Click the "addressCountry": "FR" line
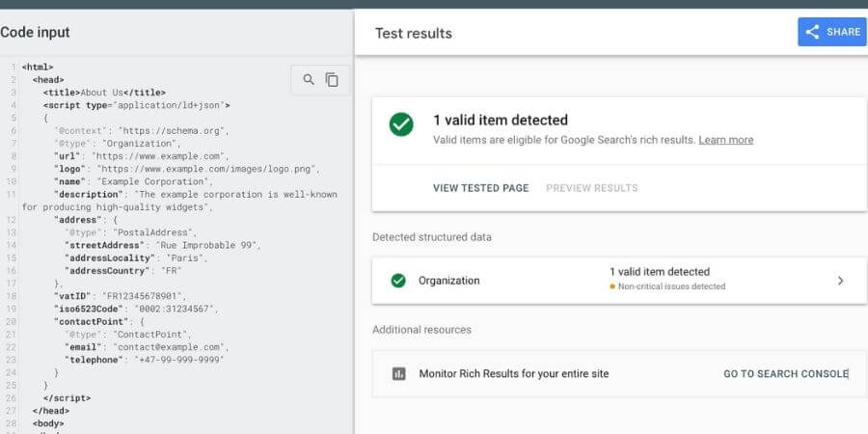Viewport: 868px width, 434px height. click(x=123, y=271)
